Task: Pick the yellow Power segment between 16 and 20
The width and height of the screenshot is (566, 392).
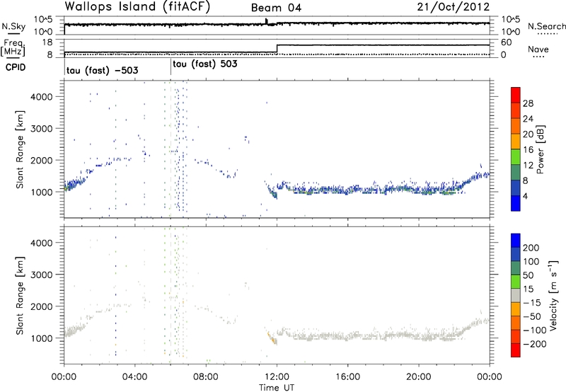Action: tap(516, 142)
